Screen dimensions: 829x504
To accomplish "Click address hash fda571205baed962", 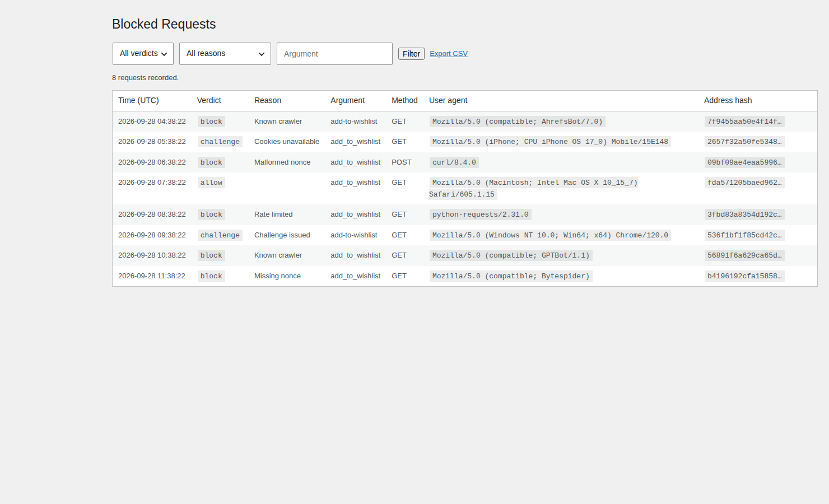I will coord(744,183).
